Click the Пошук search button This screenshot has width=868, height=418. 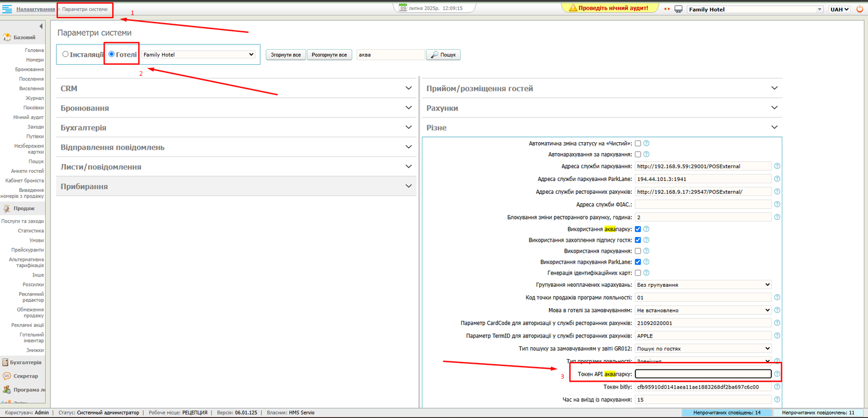(x=443, y=55)
